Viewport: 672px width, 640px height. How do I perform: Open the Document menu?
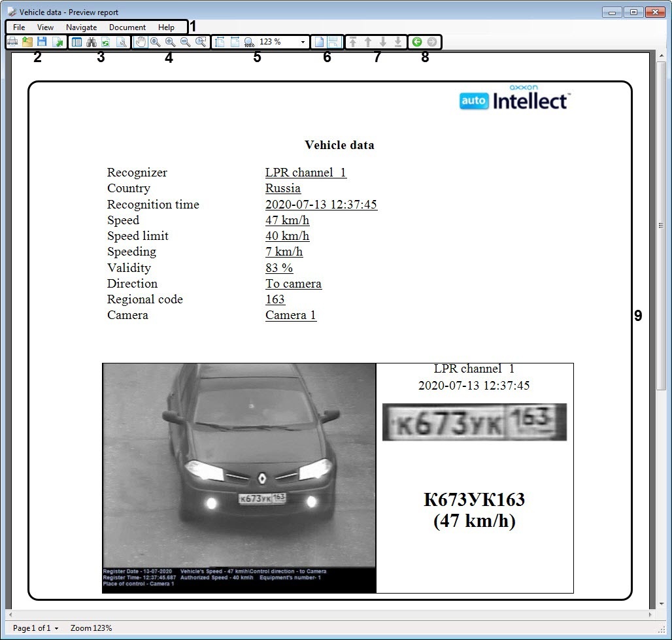127,27
